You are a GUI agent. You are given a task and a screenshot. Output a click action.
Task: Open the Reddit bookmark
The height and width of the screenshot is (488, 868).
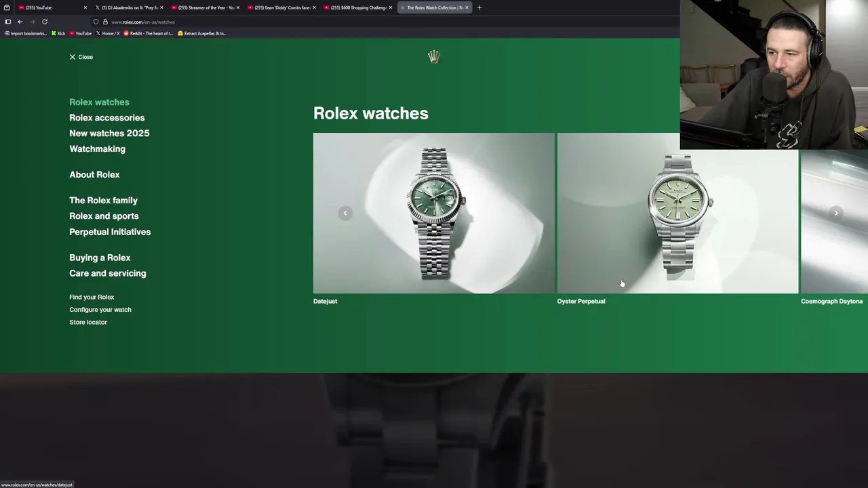coord(149,33)
